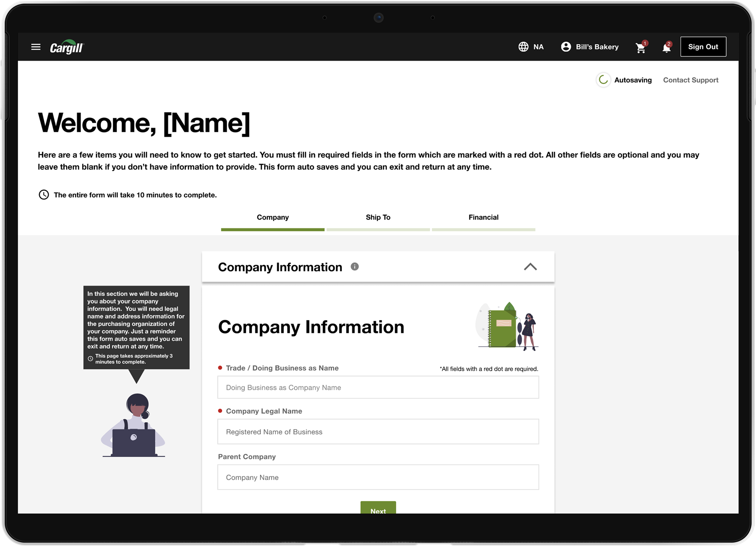Click the notebook illustration in the form
The image size is (756, 547).
click(x=507, y=326)
